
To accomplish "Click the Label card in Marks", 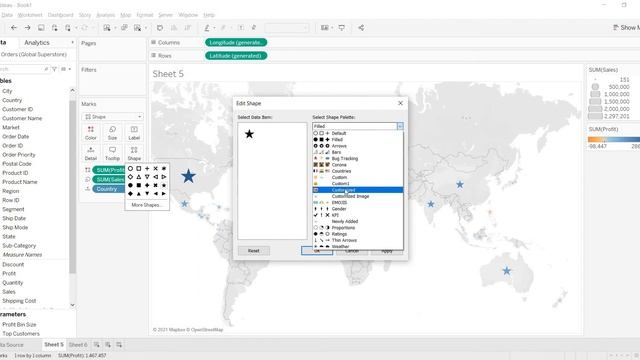I will tap(134, 133).
